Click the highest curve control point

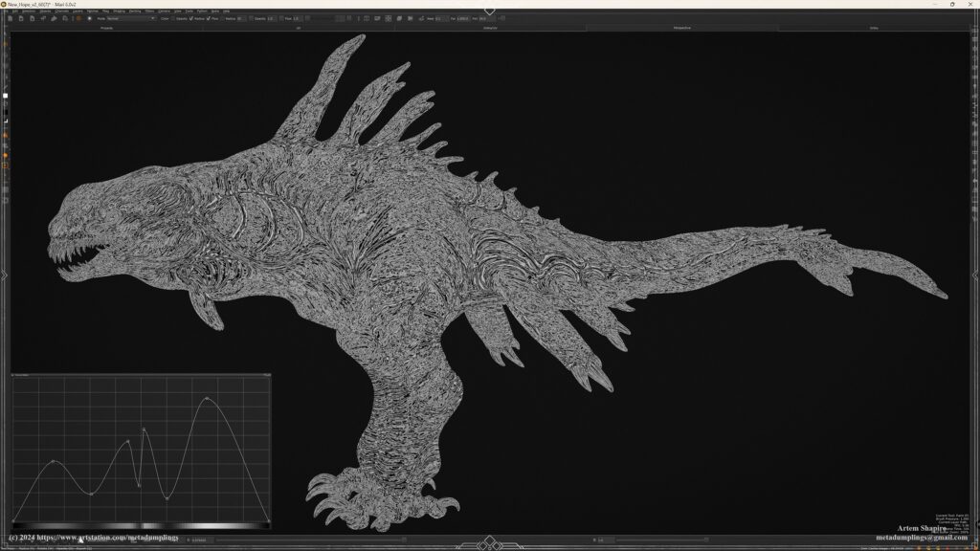click(x=208, y=398)
